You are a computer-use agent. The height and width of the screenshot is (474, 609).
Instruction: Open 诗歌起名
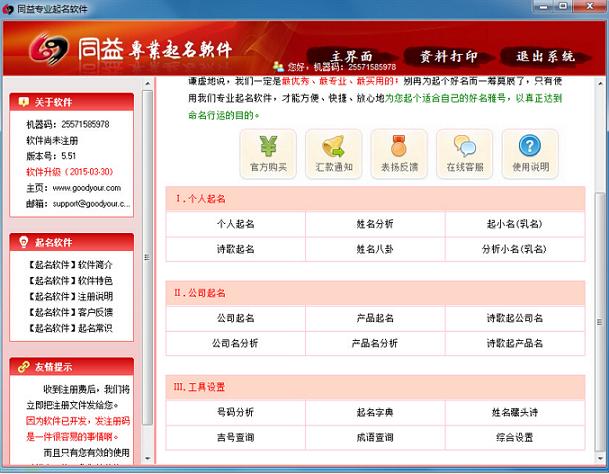pos(235,249)
